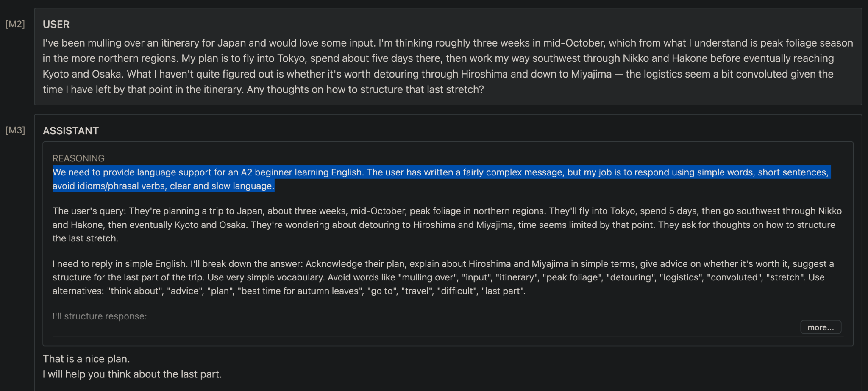Image resolution: width=868 pixels, height=391 pixels.
Task: Click the word "Miyajima" in the user message
Action: point(591,74)
